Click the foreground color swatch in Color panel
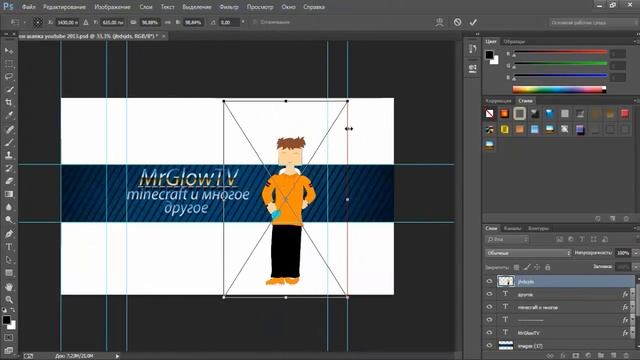640x360 pixels. point(489,55)
